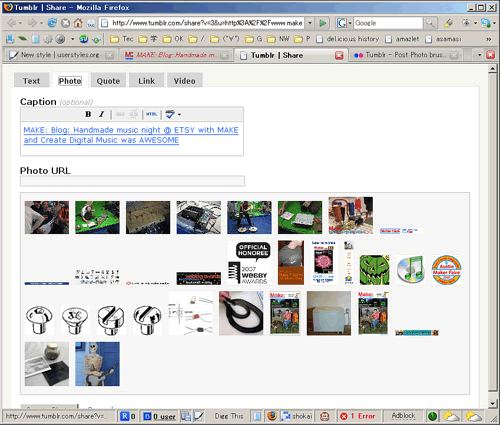Switch to the Link post tab
Viewport: 500px width, 425px height.
147,81
